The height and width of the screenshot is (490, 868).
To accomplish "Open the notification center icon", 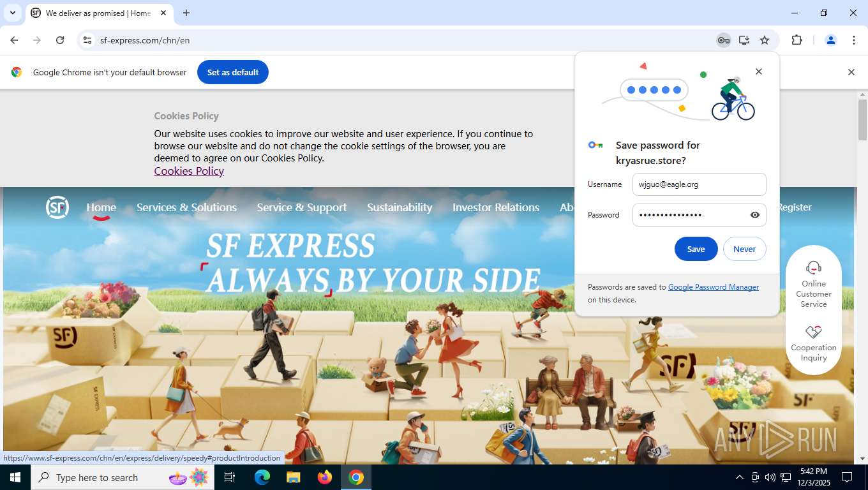I will [847, 477].
